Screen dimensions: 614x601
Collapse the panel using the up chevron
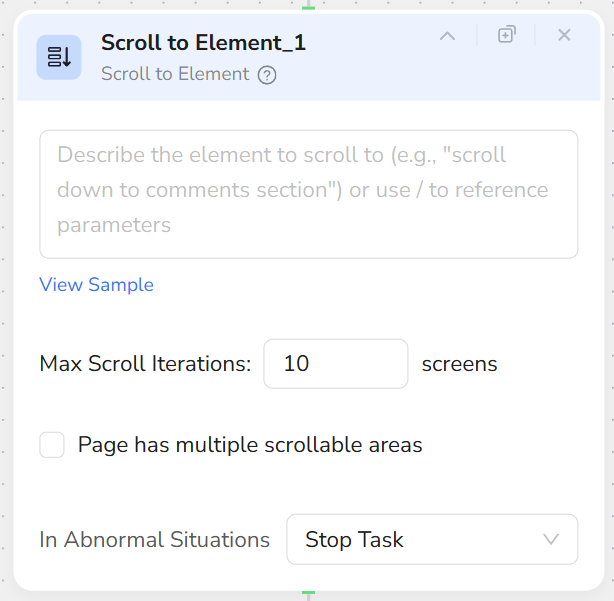pos(447,36)
